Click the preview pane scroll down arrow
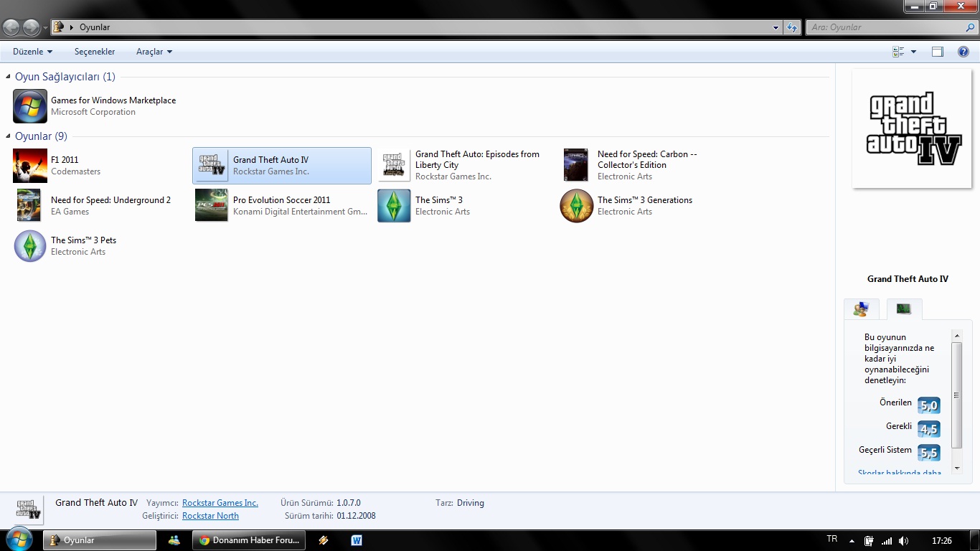This screenshot has width=980, height=551. pyautogui.click(x=956, y=468)
